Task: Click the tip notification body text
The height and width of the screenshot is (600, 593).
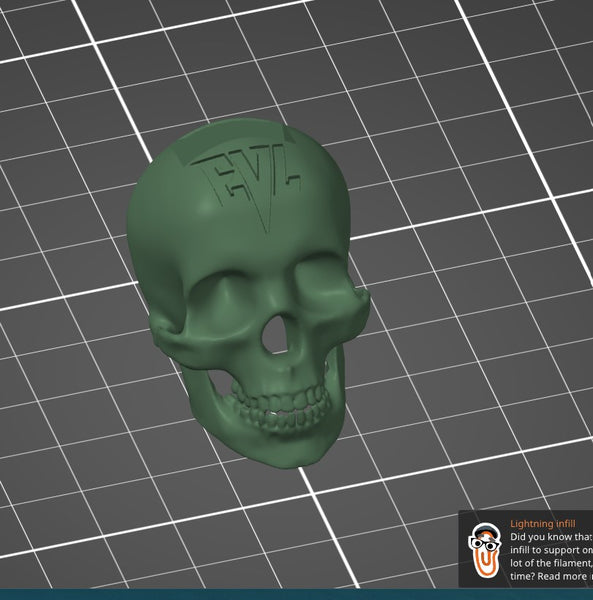Action: point(551,556)
